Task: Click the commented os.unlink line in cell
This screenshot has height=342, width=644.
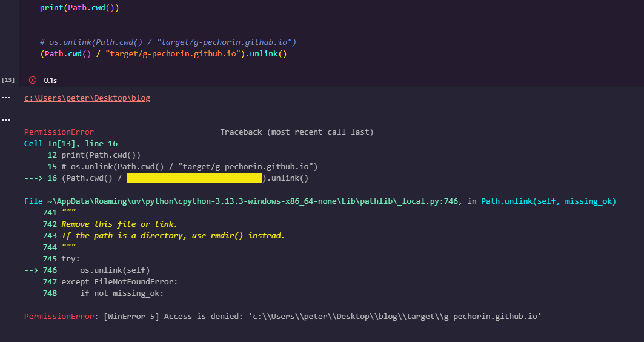Action: (168, 42)
